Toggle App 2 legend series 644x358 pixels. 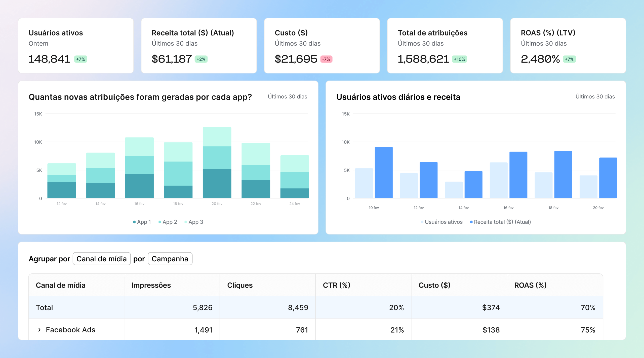coord(168,222)
